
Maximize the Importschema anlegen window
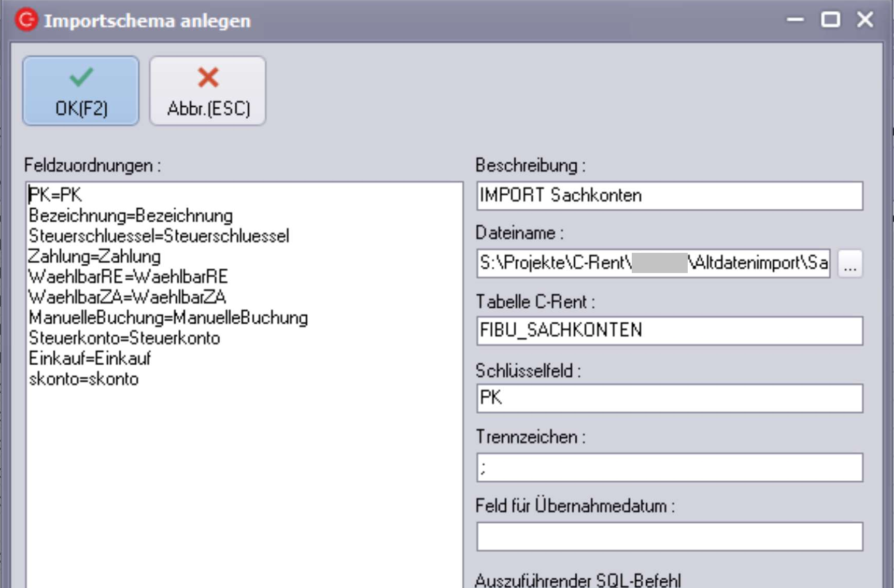click(x=830, y=20)
